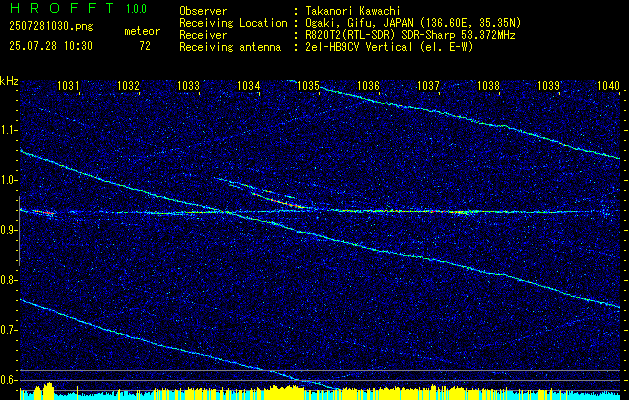Click the 1035 time axis marker
This screenshot has height=400, width=629.
pyautogui.click(x=308, y=85)
